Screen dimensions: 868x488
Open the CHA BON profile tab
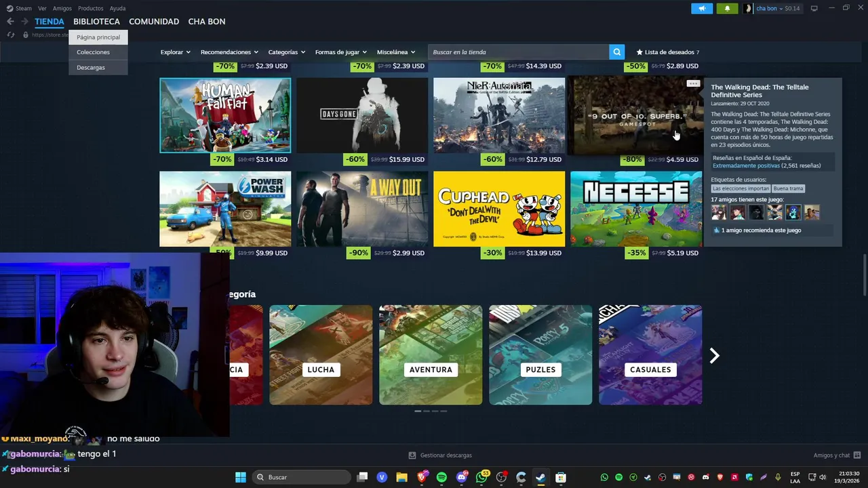tap(207, 22)
